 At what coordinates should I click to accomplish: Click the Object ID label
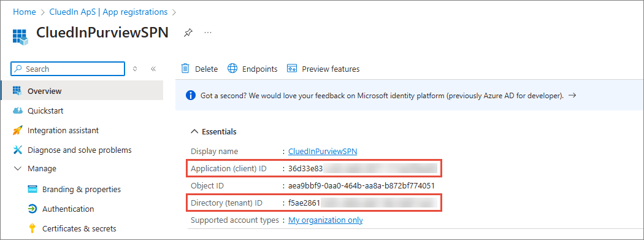207,186
